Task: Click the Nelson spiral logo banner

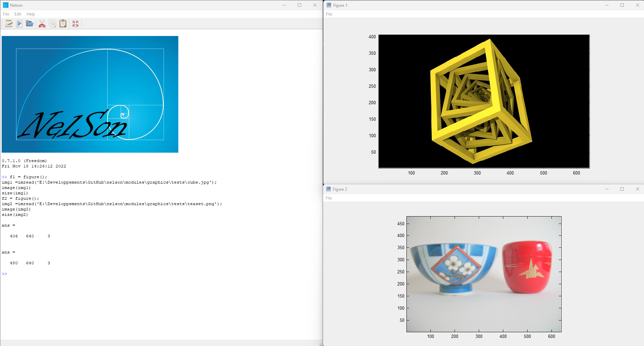Action: pos(90,94)
